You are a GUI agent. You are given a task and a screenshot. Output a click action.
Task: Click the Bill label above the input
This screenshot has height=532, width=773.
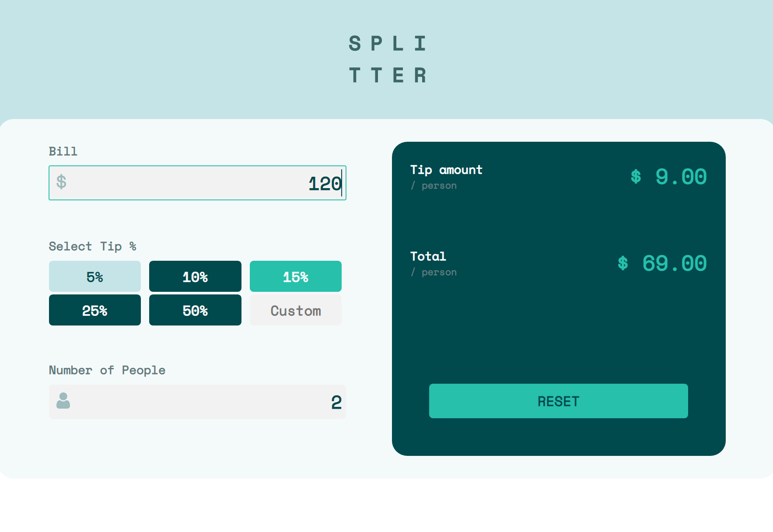63,151
